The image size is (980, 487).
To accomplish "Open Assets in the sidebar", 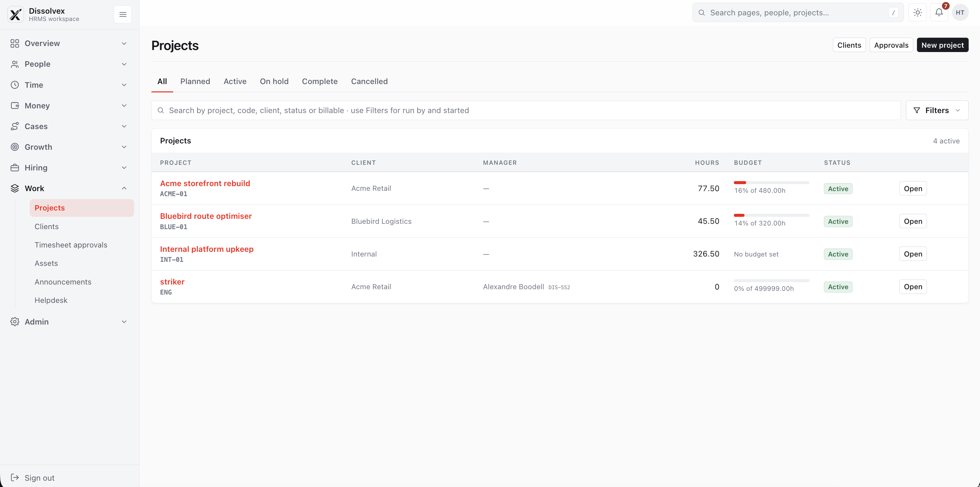I will 82,263.
